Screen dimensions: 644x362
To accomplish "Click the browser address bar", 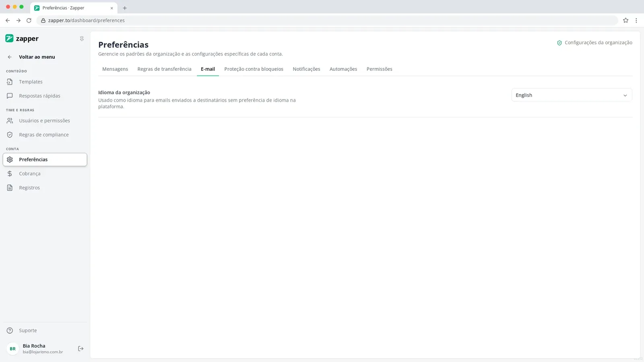I will tap(327, 21).
